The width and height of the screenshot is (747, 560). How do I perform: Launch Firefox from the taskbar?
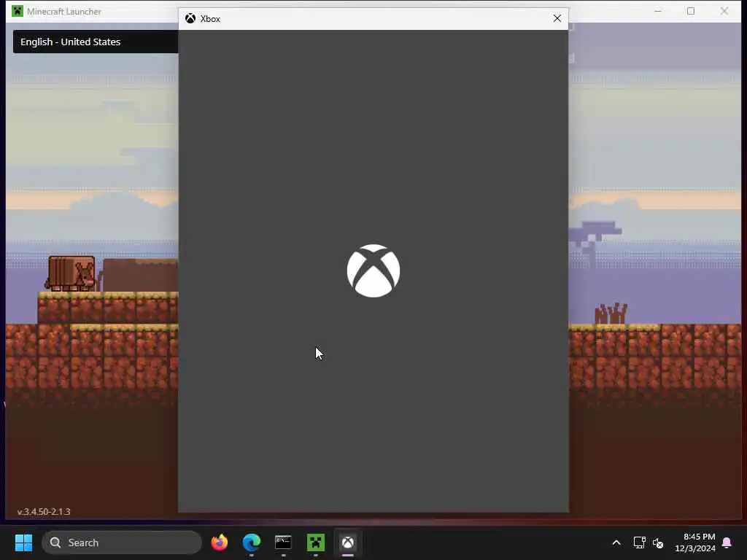(x=220, y=542)
